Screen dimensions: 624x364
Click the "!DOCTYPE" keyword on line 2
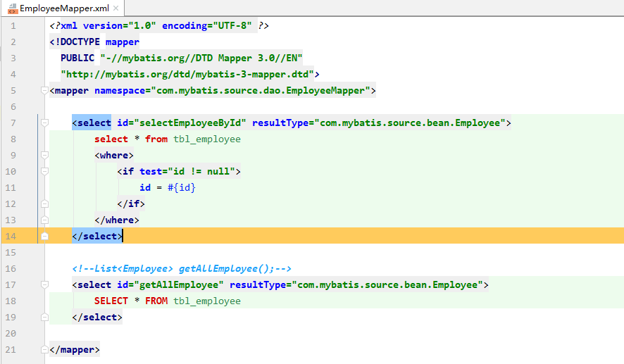pyautogui.click(x=77, y=42)
